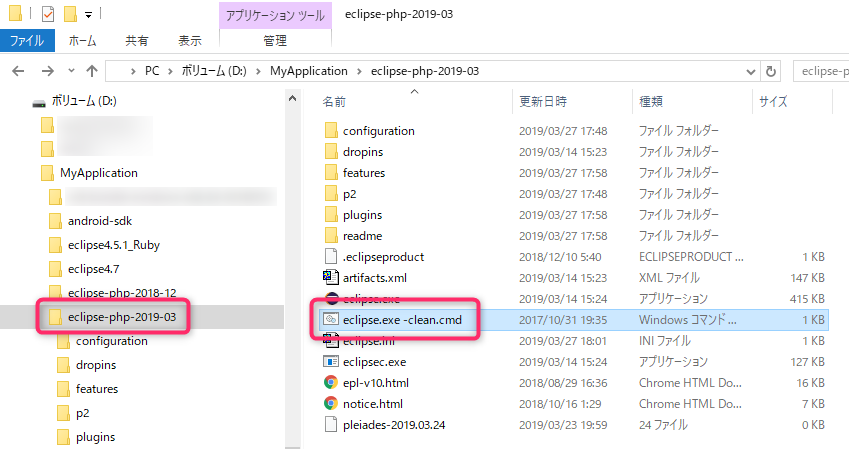Select eclipse-php-2018-12 folder in navigation tree
Screen dimensions: 849x449
122,292
